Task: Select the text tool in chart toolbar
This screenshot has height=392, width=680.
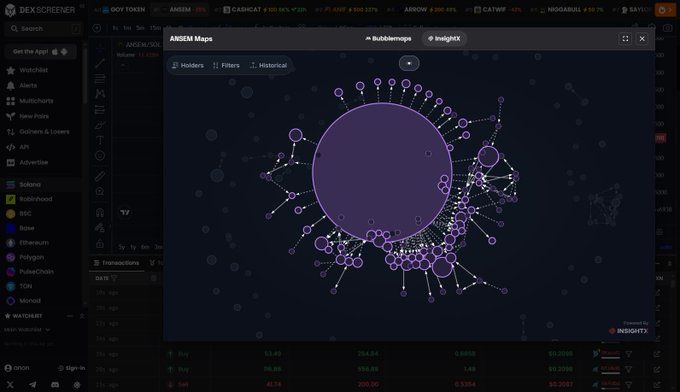Action: point(100,140)
